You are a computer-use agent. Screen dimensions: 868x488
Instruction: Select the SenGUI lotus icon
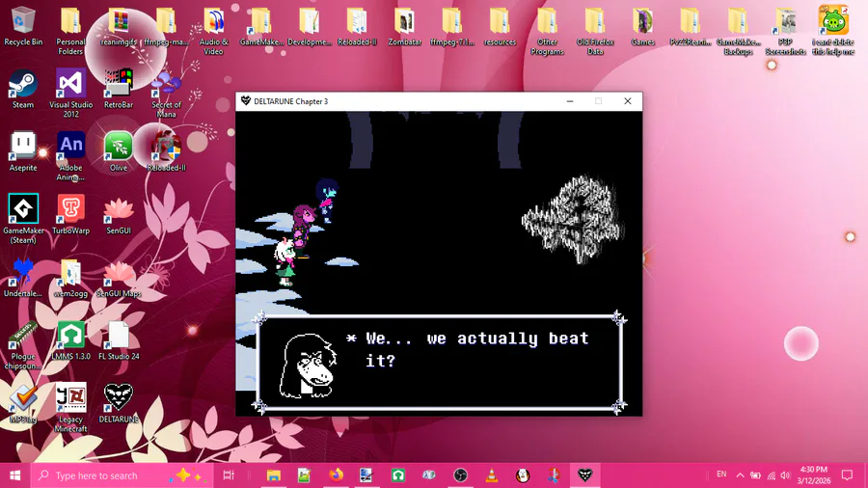click(118, 215)
